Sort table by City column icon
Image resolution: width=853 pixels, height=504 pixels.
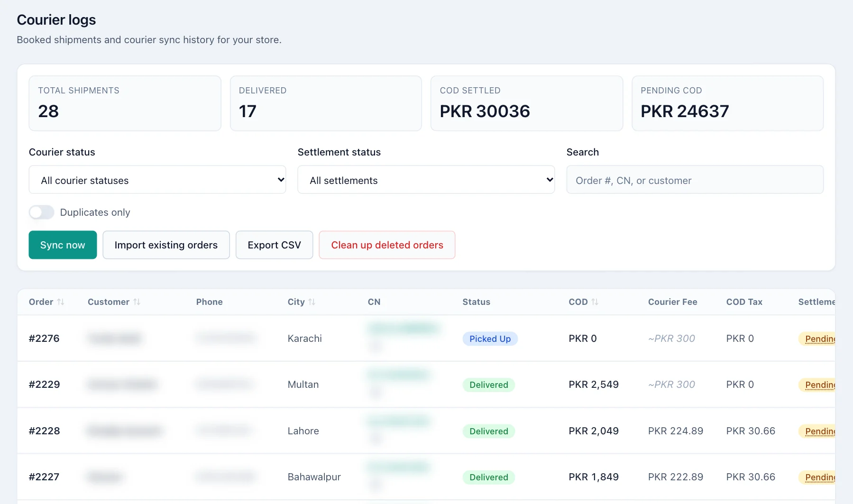pyautogui.click(x=312, y=302)
